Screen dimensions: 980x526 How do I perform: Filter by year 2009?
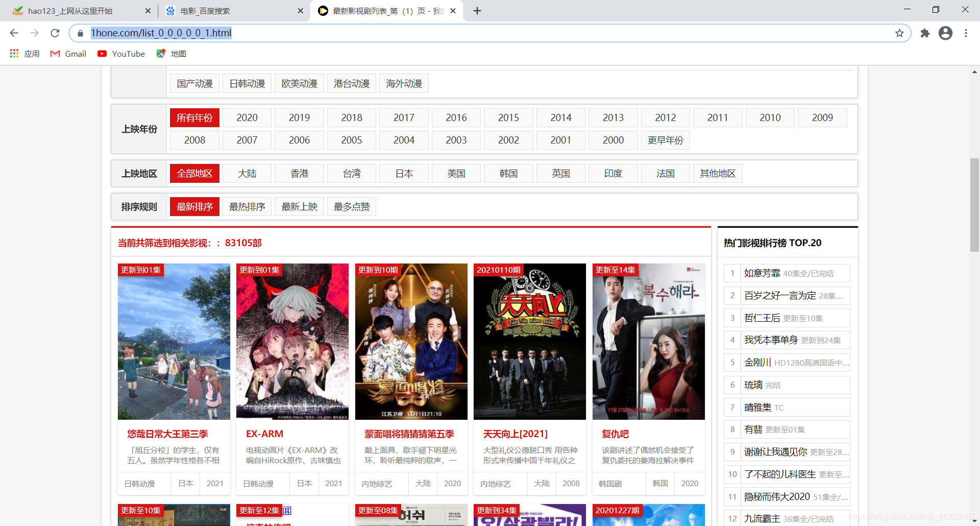(x=822, y=118)
